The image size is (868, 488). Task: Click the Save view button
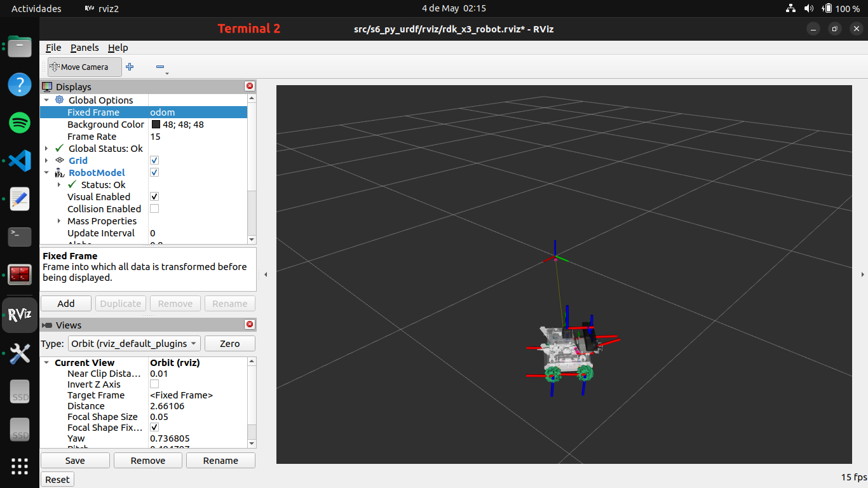[75, 460]
